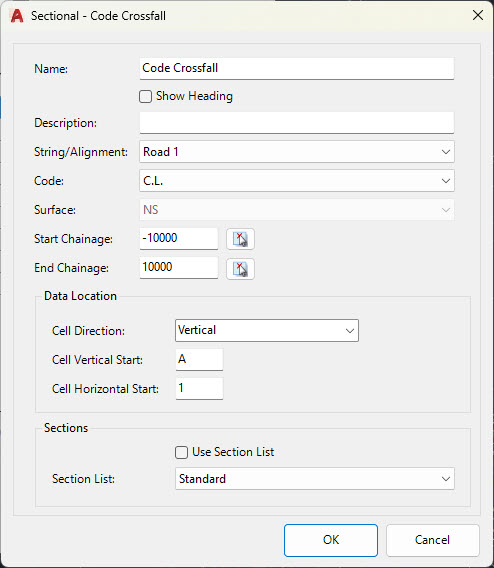Select the End Chainage field with 10000
494x568 pixels.
[179, 268]
